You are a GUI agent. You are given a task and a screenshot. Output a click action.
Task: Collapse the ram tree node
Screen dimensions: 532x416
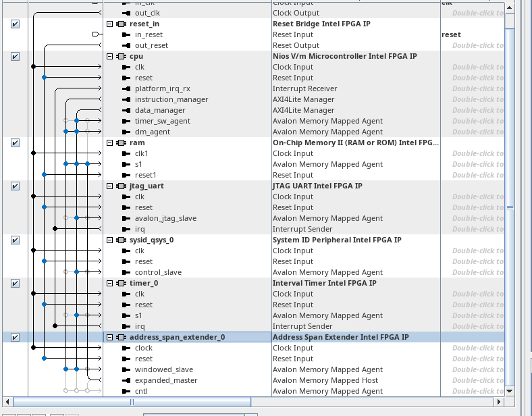(x=109, y=143)
